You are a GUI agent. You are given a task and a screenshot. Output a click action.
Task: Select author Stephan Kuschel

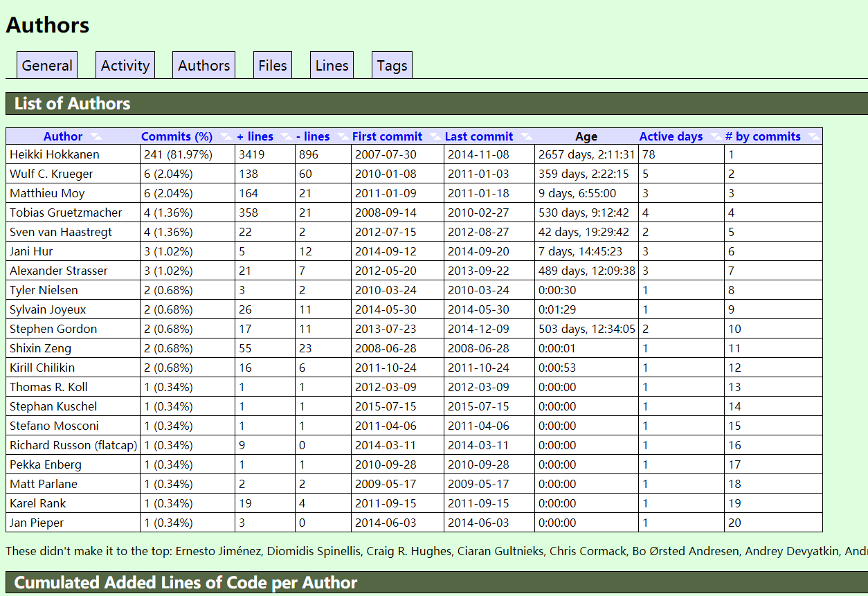point(53,406)
